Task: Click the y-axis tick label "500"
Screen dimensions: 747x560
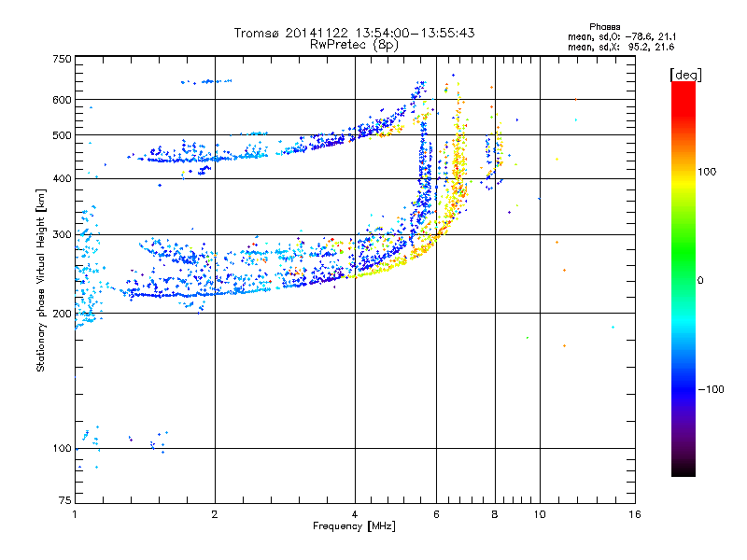Action: click(62, 135)
